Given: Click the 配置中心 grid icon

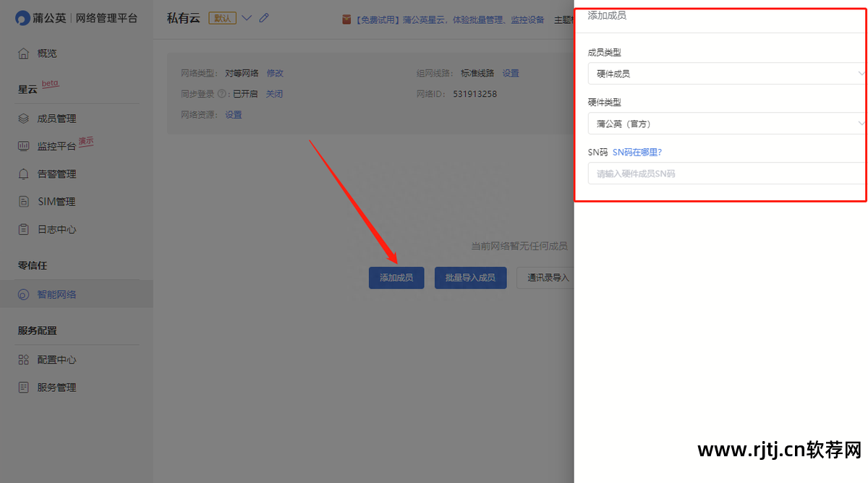Looking at the screenshot, I should 24,359.
